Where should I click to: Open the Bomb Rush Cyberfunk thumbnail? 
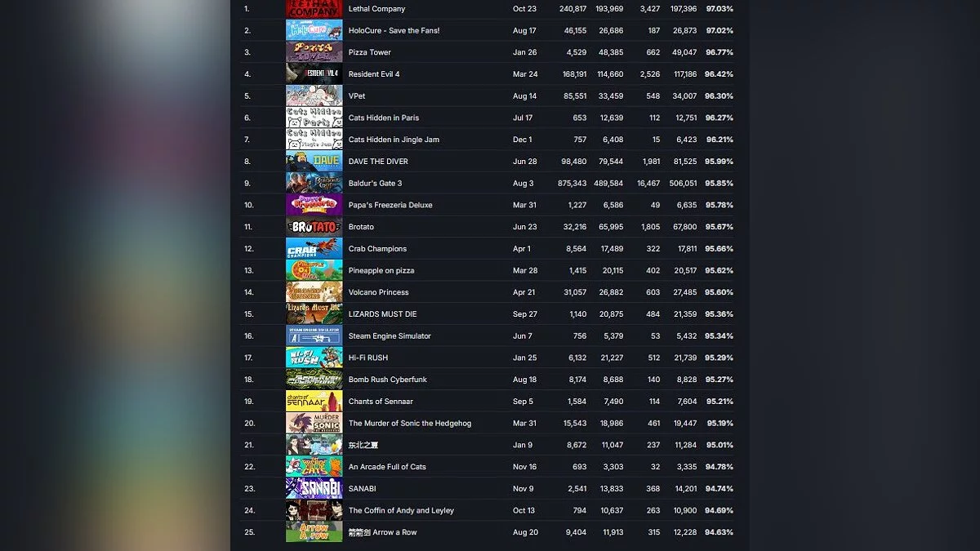pos(314,379)
